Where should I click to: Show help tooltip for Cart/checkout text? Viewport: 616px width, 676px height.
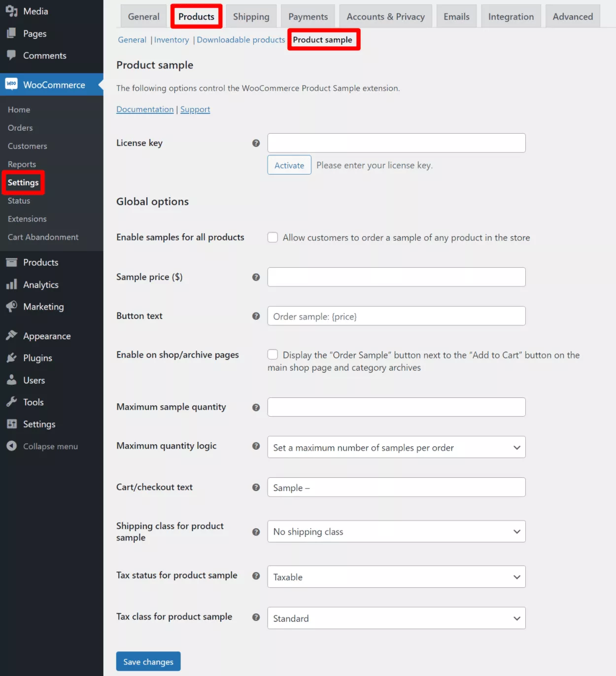(256, 487)
